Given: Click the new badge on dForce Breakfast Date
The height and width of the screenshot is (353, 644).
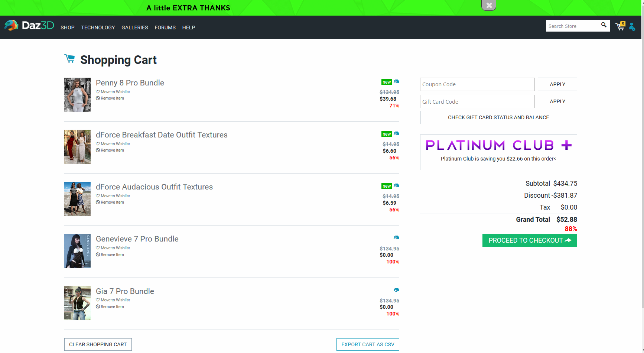Looking at the screenshot, I should [x=387, y=134].
